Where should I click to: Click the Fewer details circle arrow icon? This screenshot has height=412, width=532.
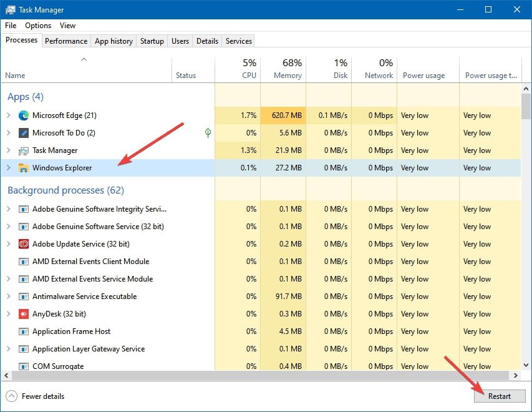point(11,396)
